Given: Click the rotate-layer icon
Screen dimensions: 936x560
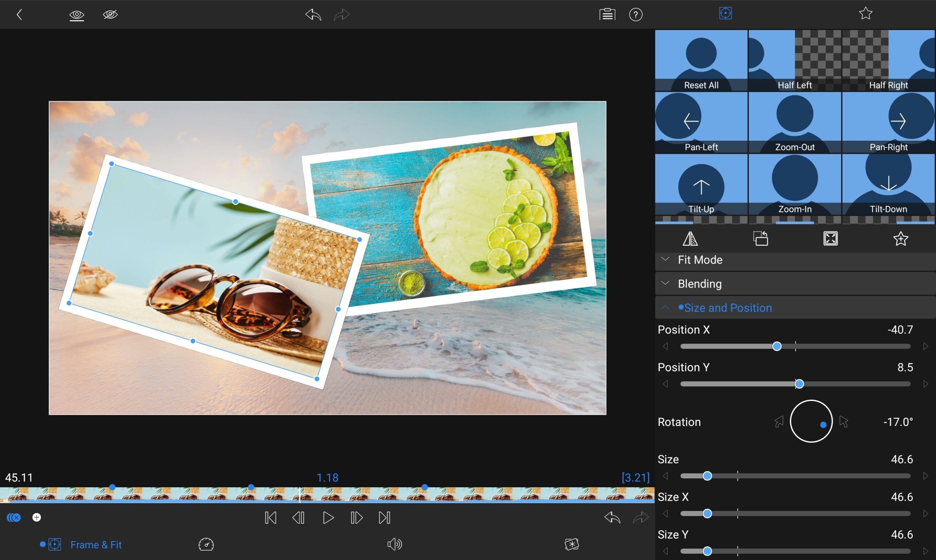Looking at the screenshot, I should (x=760, y=238).
